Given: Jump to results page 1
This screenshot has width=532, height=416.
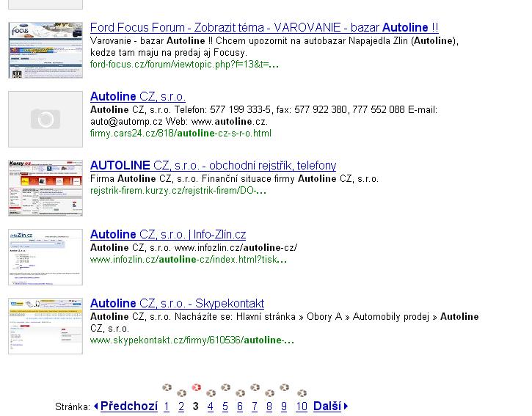Looking at the screenshot, I should (x=167, y=406).
